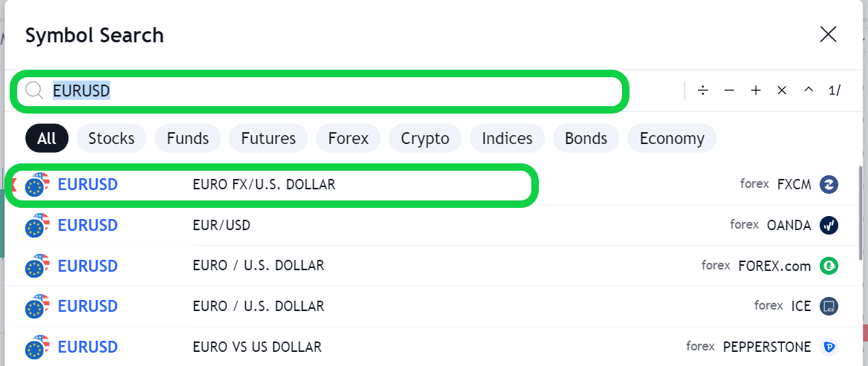Insert the plus operator symbol
Viewport: 868px width, 366px height.
click(756, 91)
